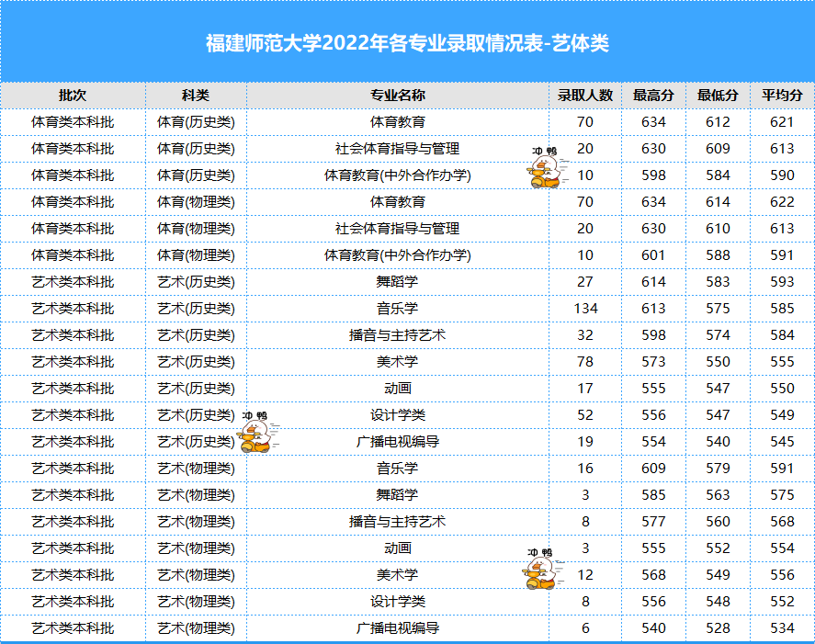Select 体育教育(中外合作办学) in the 体育(历史类) row
815x644 pixels.
pos(398,175)
